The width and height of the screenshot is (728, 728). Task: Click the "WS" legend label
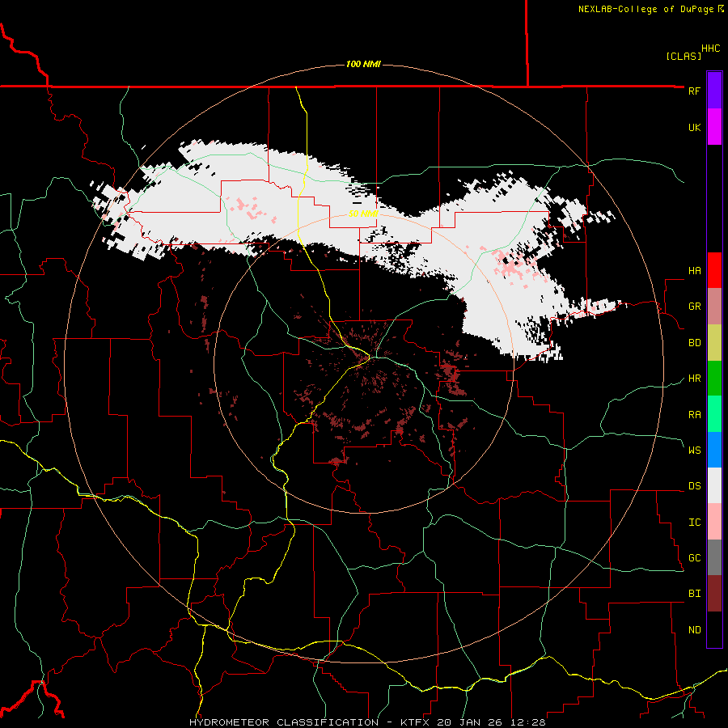pos(694,451)
